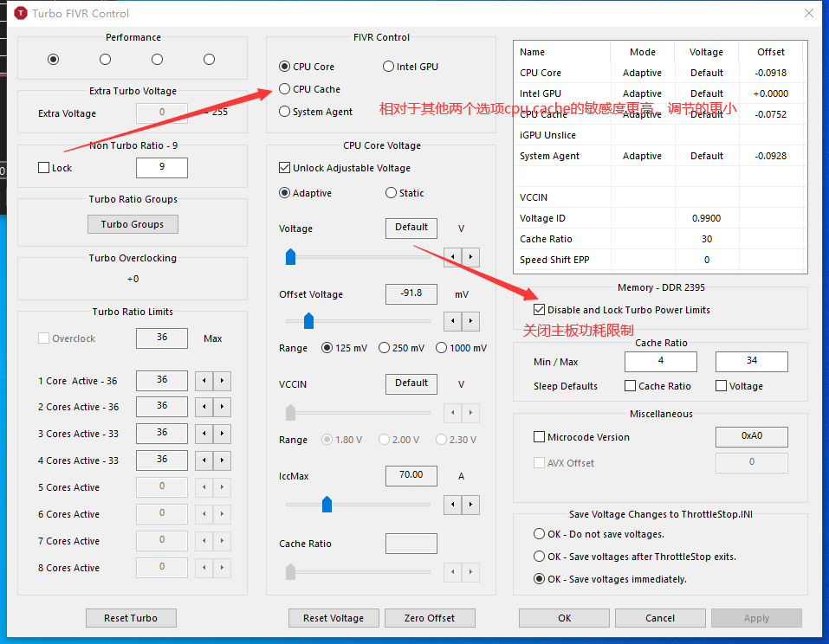Lower the 4 Cores Active ratio

(204, 460)
